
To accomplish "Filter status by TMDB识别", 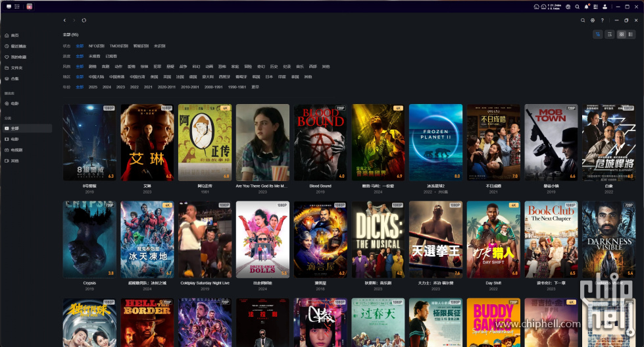I will pos(118,46).
